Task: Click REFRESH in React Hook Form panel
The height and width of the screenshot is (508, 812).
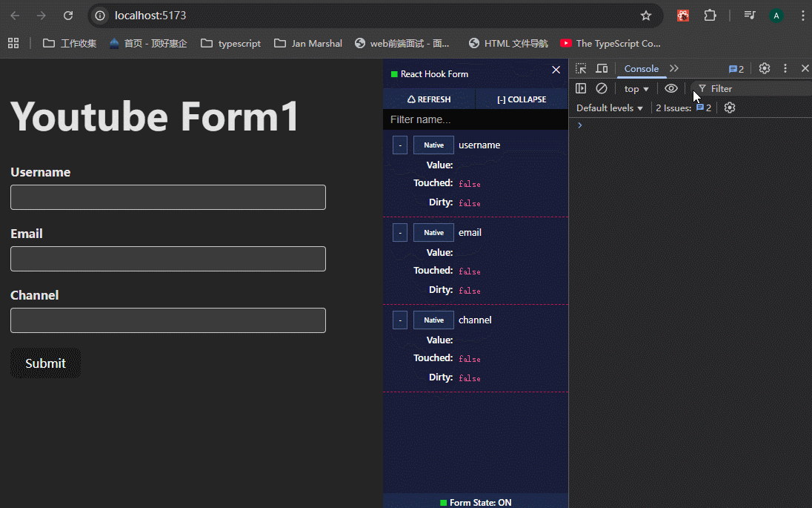Action: pos(429,99)
